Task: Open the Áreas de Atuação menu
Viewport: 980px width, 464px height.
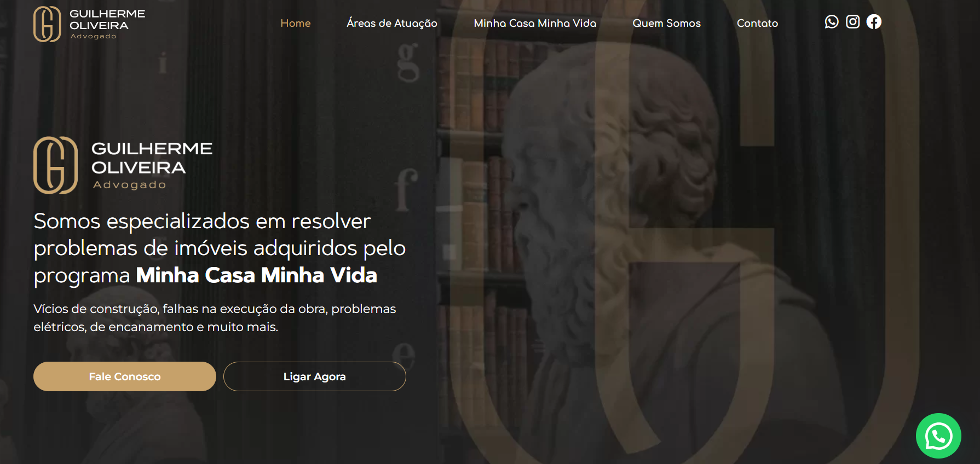Action: click(x=392, y=23)
